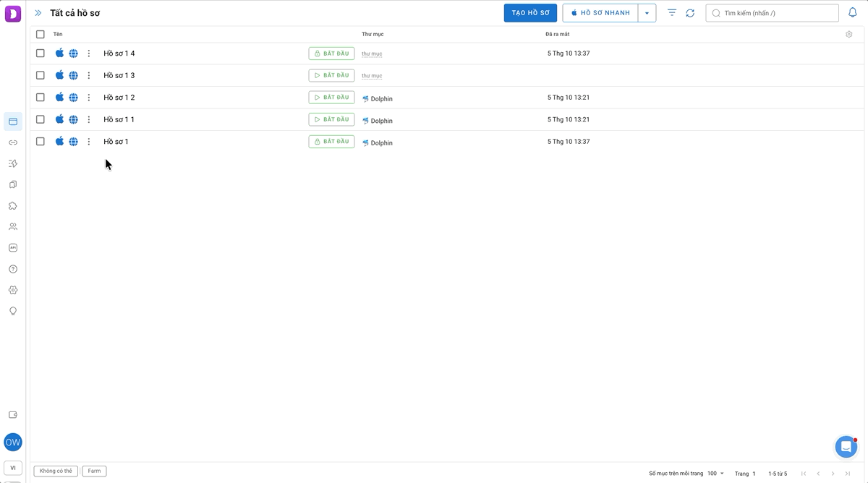Open table column settings gear
The height and width of the screenshot is (483, 868).
[849, 34]
